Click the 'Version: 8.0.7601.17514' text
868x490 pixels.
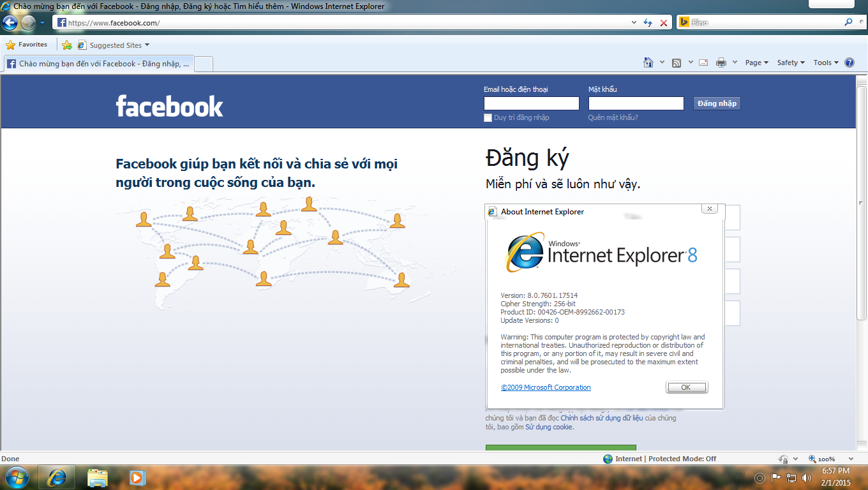pyautogui.click(x=539, y=296)
